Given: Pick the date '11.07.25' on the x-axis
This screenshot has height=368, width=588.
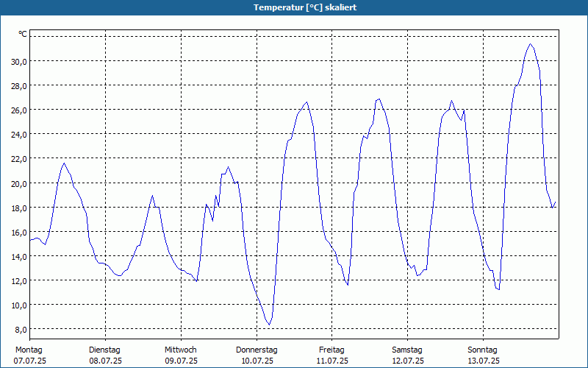Looking at the screenshot, I should click(332, 361).
